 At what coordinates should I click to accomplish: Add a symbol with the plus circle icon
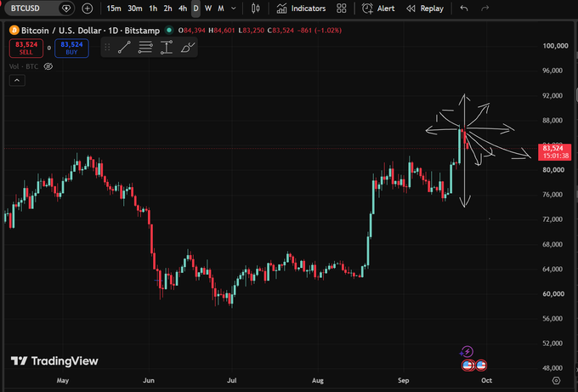[87, 9]
